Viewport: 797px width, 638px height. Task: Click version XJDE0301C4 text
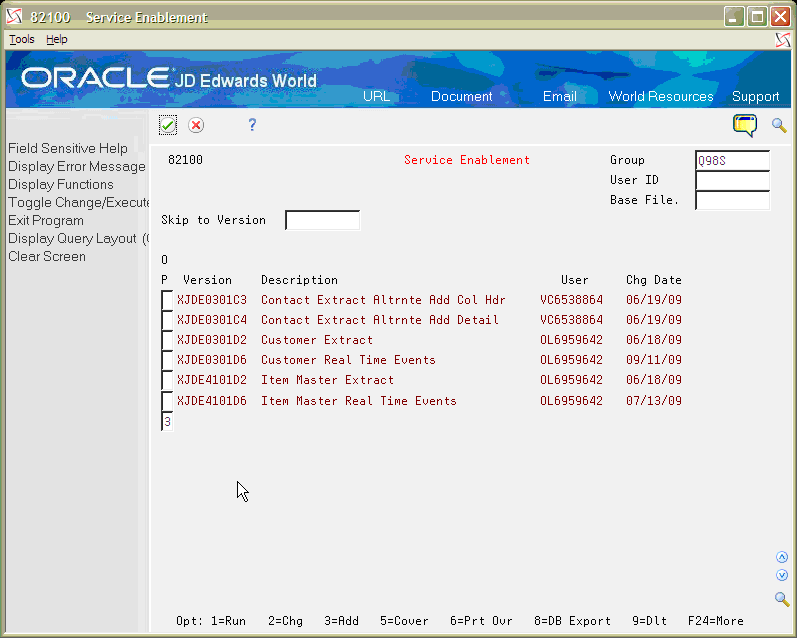tap(212, 320)
